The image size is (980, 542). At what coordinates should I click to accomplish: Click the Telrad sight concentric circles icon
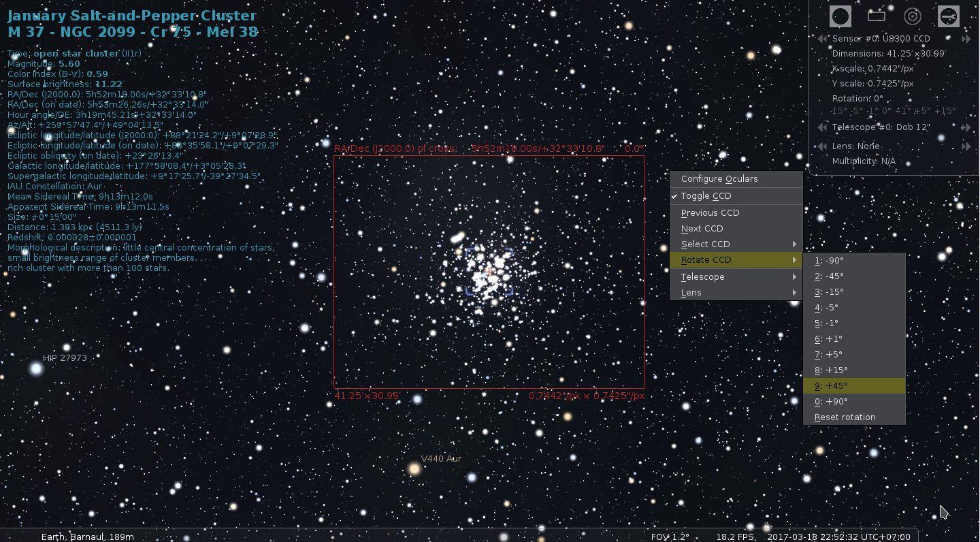tap(912, 16)
